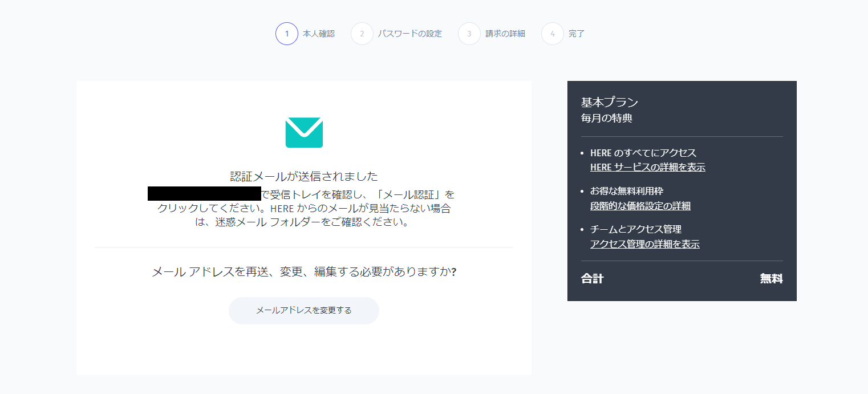Click the 本人確認 step label
This screenshot has width=868, height=394.
point(318,34)
